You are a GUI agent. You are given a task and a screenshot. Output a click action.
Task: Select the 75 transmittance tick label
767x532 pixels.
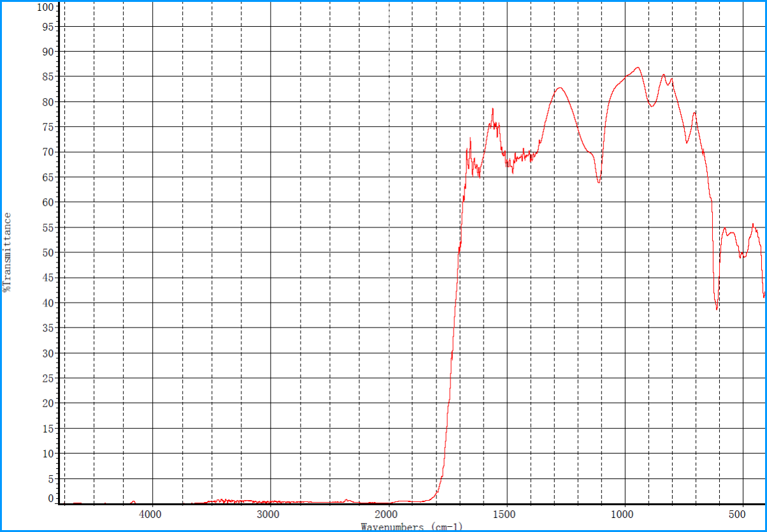47,127
